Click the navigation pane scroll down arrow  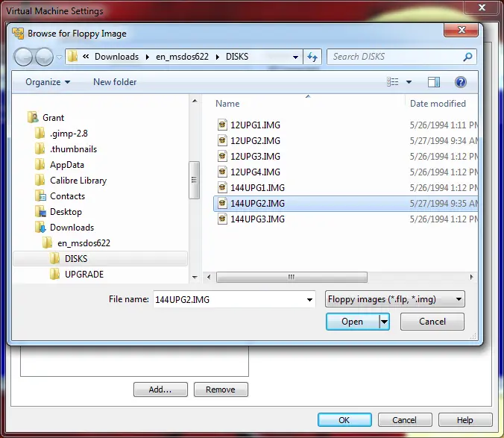point(195,277)
